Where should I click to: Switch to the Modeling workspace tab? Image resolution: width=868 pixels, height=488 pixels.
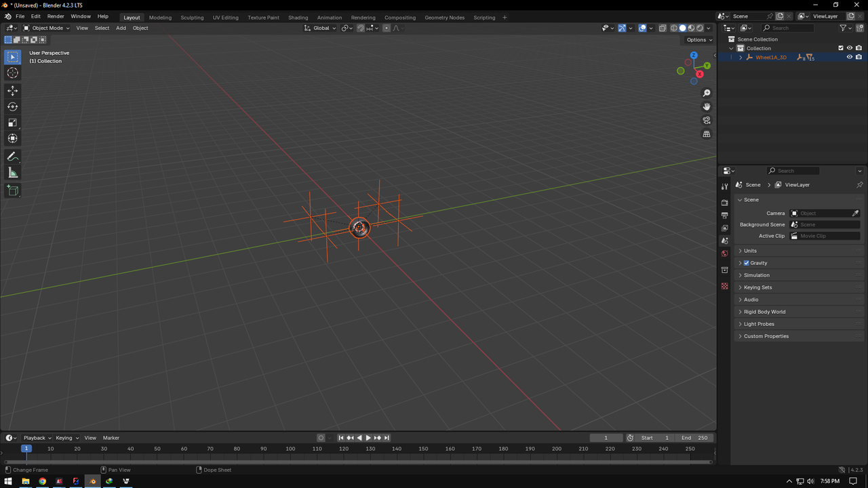pyautogui.click(x=160, y=17)
